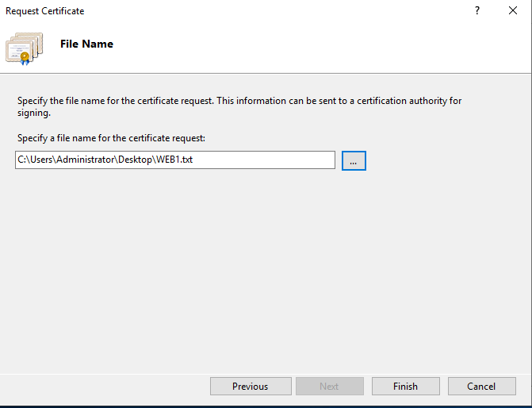
Task: Click empty space right of the path text
Action: (x=270, y=160)
